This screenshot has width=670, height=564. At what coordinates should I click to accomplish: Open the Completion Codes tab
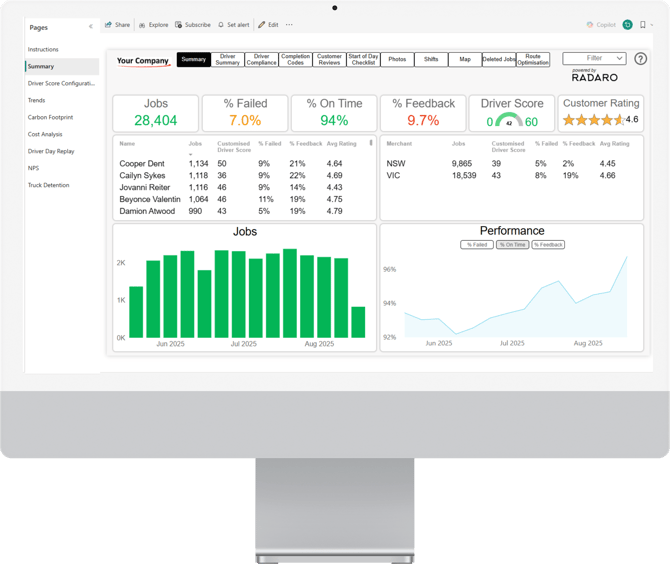(x=295, y=59)
